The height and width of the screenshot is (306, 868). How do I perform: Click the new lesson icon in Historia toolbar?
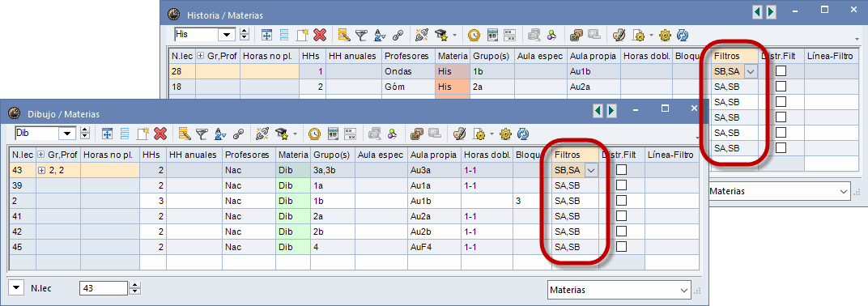point(302,35)
